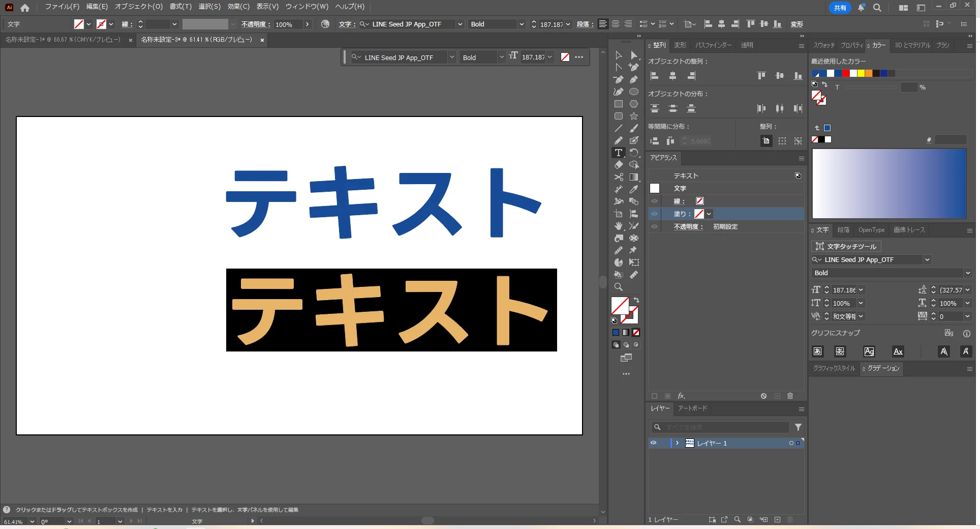Open kerning dropdown in Character panel
Image resolution: width=980 pixels, height=529 pixels.
coord(861,316)
